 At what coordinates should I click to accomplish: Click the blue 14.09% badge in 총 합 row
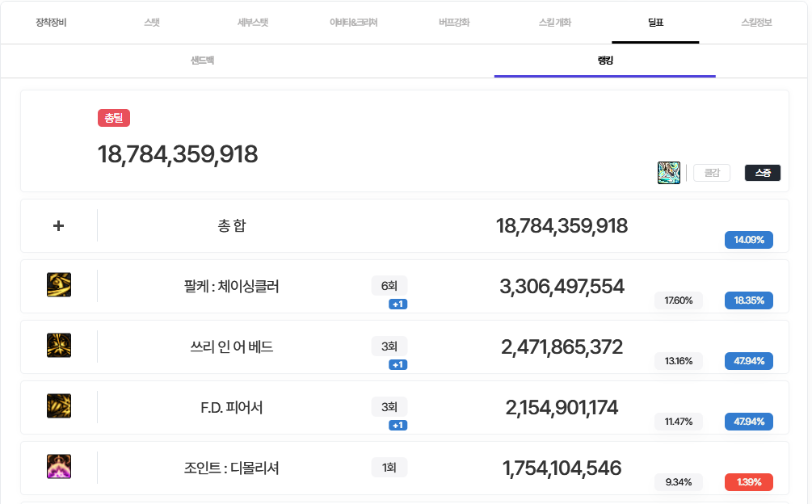pyautogui.click(x=749, y=240)
